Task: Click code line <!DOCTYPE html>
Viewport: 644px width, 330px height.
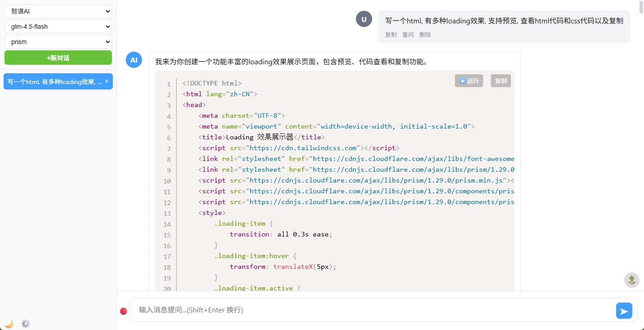Action: (212, 83)
